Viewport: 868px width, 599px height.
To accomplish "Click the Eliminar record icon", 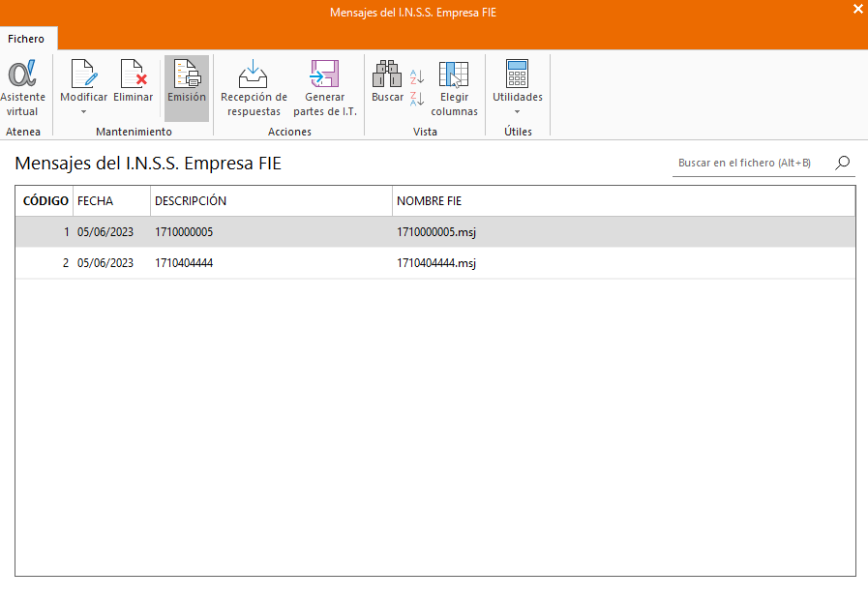I will point(133,75).
